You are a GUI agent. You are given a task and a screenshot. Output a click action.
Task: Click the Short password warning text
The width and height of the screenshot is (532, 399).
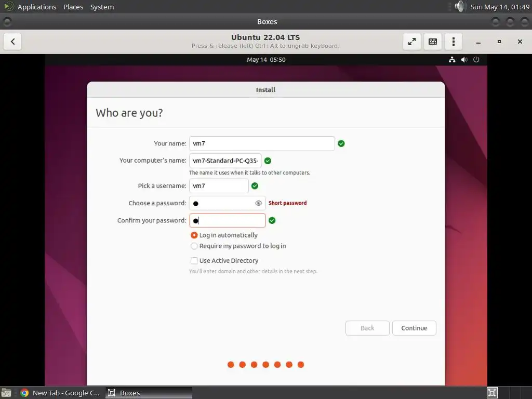(288, 203)
